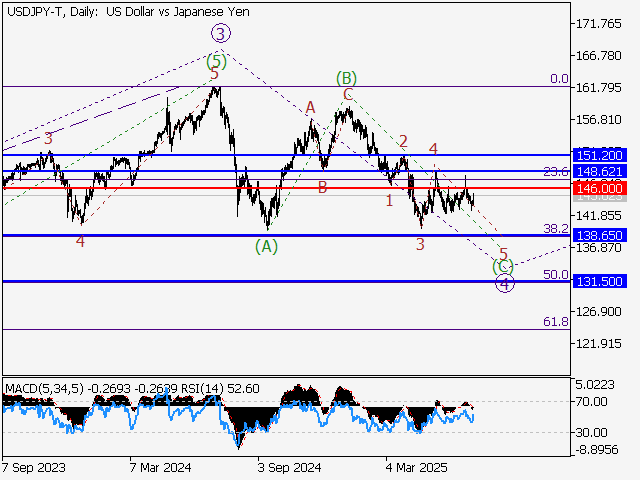The height and width of the screenshot is (480, 640).
Task: Click the green circled (C) wave marker
Action: point(503,266)
